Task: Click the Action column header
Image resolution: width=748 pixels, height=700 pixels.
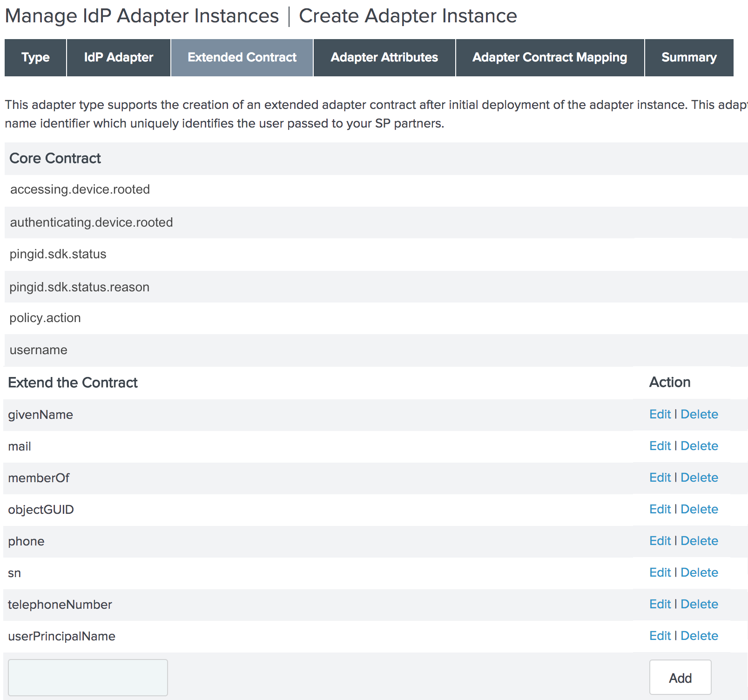Action: (670, 382)
